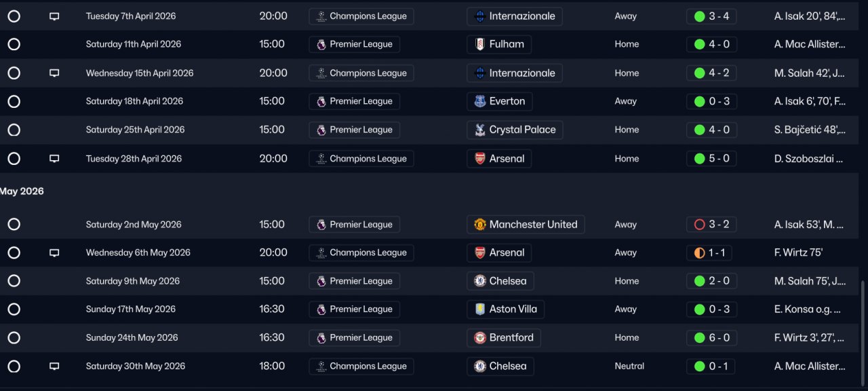Open the Manchester United team link

(533, 225)
